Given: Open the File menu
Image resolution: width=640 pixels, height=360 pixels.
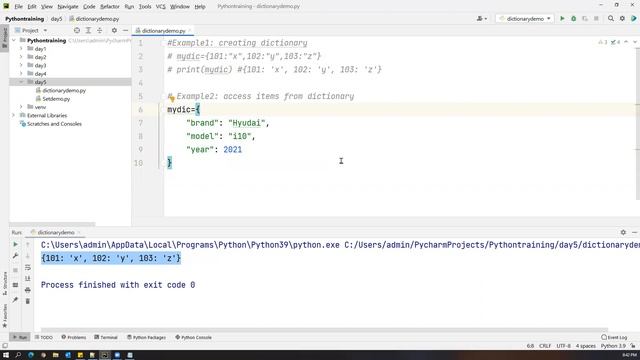Looking at the screenshot, I should pos(18,7).
